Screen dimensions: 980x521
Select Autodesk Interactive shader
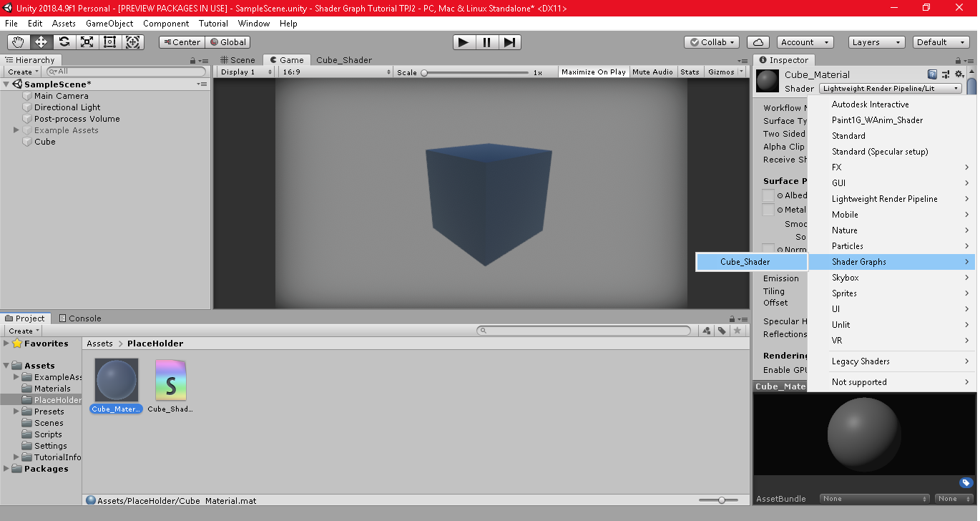[892, 104]
